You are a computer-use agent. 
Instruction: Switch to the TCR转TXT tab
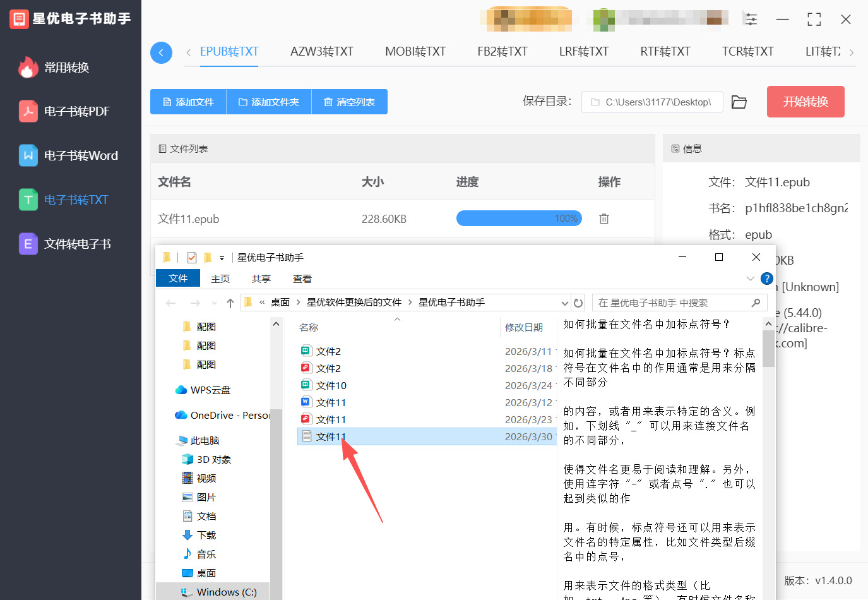point(748,52)
